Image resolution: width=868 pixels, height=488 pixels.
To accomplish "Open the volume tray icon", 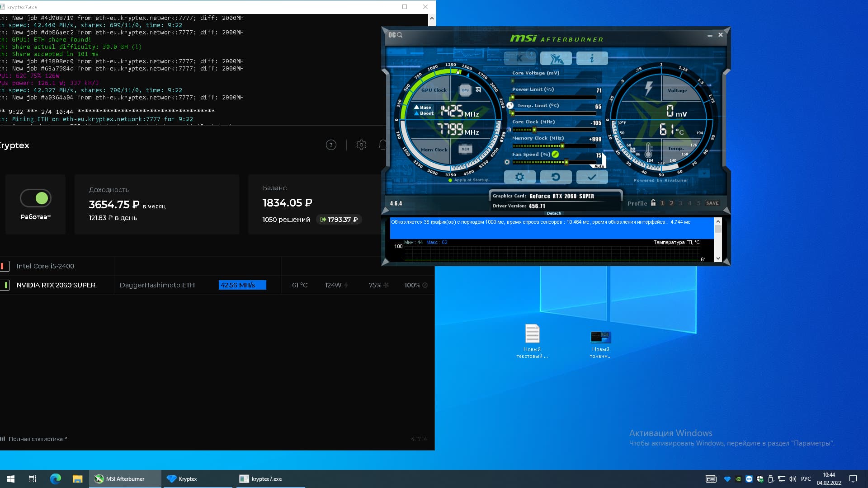I will (793, 479).
